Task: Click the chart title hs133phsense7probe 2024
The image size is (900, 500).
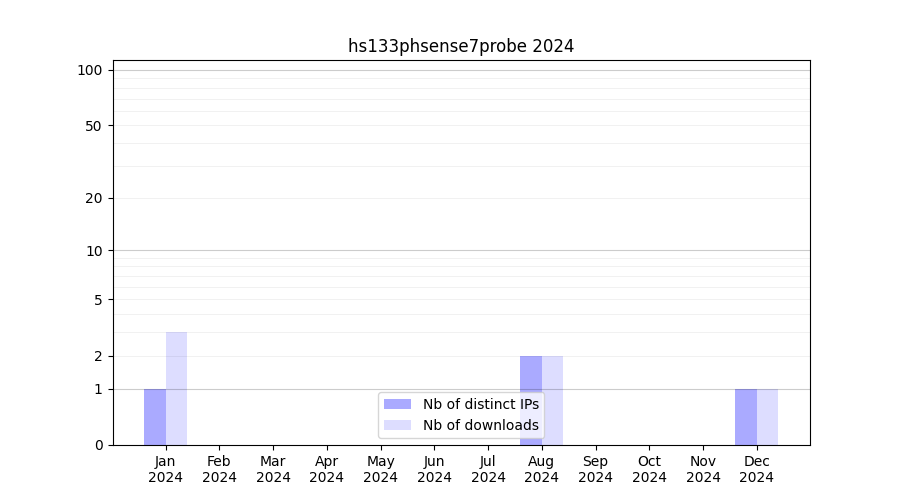Action: point(461,46)
